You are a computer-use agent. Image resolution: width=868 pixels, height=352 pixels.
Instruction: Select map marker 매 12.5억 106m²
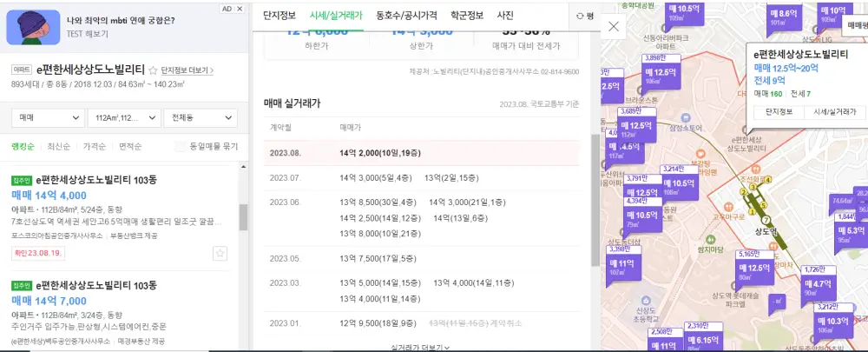661,75
